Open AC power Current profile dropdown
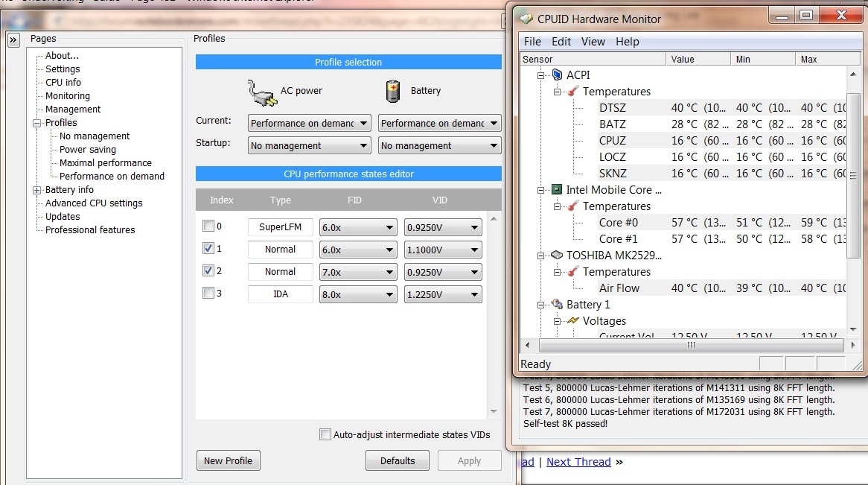Screen dimensions: 868x485 click(x=309, y=123)
